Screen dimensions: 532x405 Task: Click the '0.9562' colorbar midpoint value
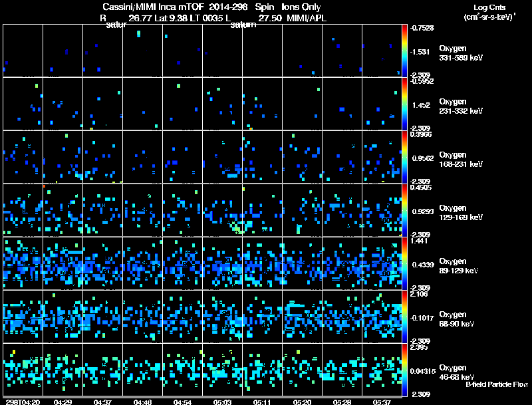click(x=423, y=158)
